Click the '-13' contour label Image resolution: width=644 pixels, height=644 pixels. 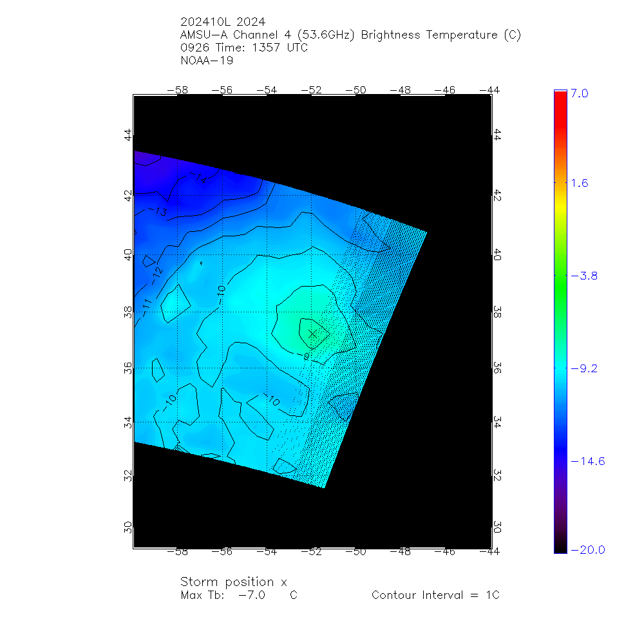[x=158, y=211]
